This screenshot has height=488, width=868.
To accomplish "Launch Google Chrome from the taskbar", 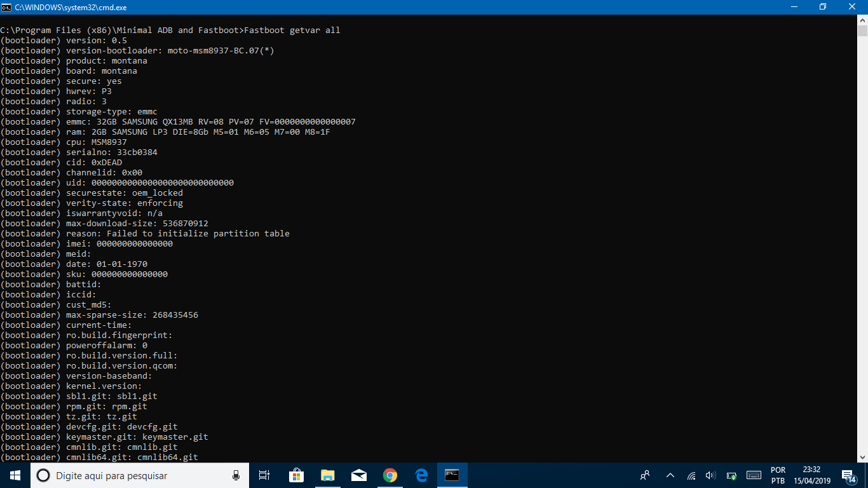I will point(390,475).
